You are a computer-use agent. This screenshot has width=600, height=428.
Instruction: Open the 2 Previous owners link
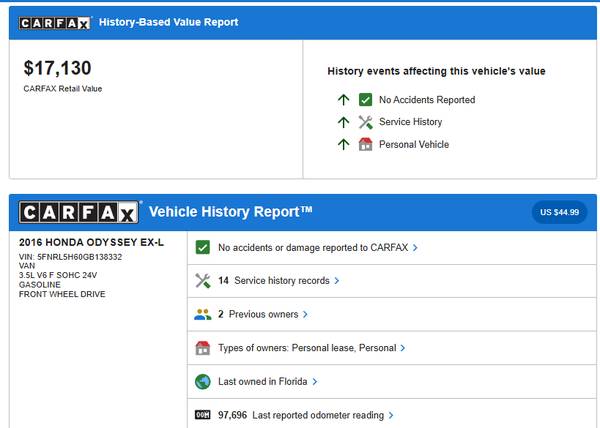(x=263, y=314)
